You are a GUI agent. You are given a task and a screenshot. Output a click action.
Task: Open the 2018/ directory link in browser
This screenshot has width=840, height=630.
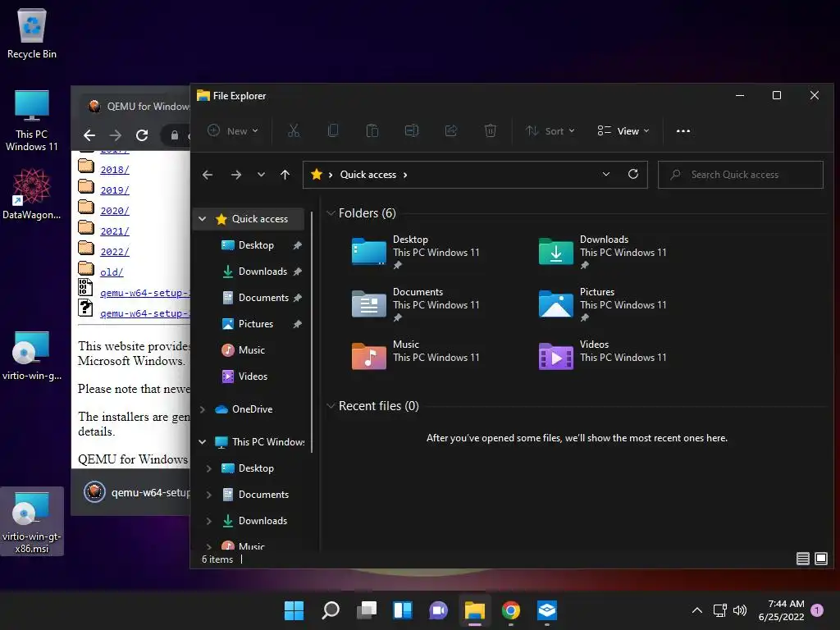click(115, 170)
